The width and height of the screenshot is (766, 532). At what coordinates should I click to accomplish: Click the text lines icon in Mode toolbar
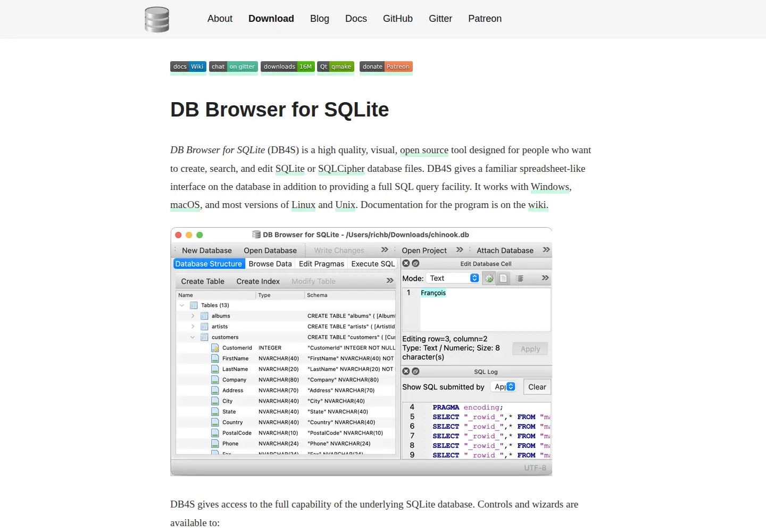520,278
